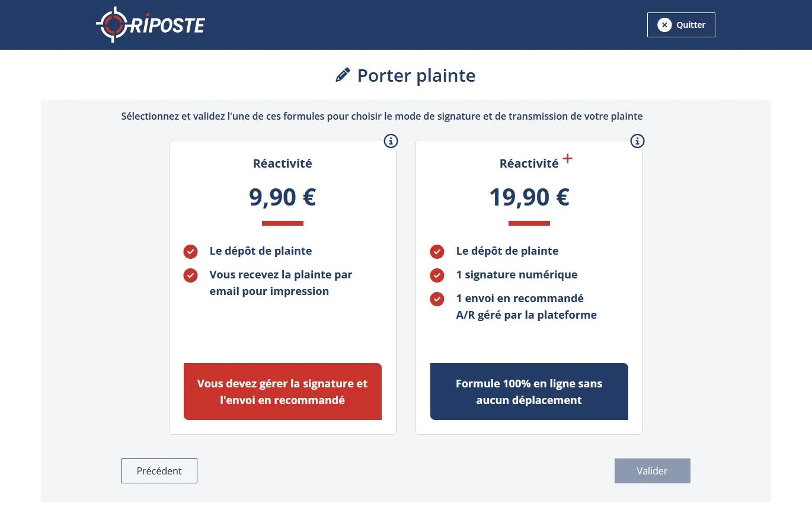Click checkmark beside '1 envoi en recommandé'

437,299
